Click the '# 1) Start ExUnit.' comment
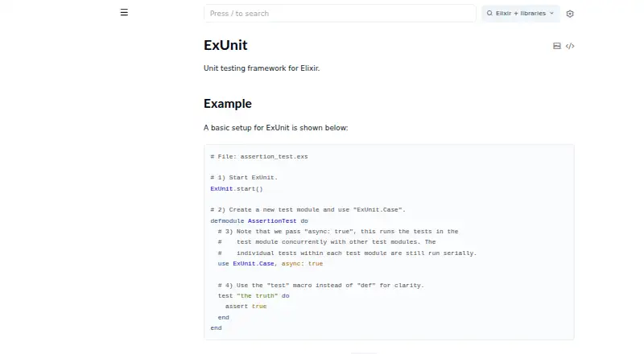Screen dimensions: 644x354 [x=244, y=178]
